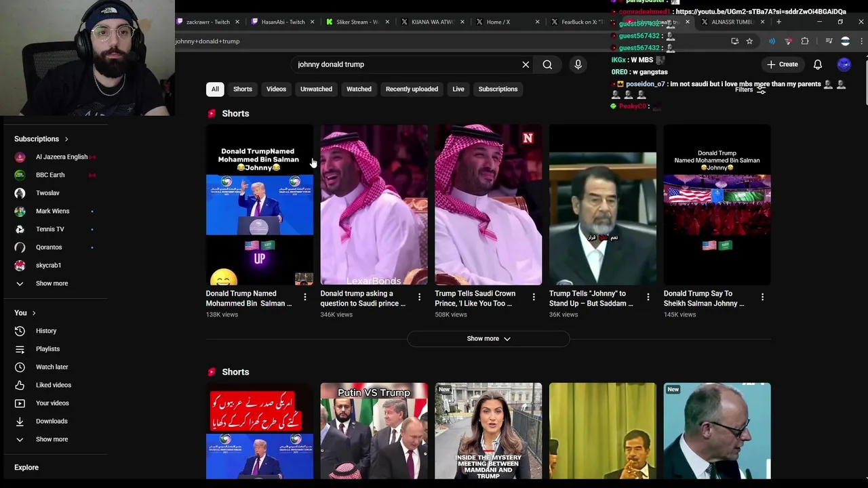Select the All filter chip

[215, 89]
